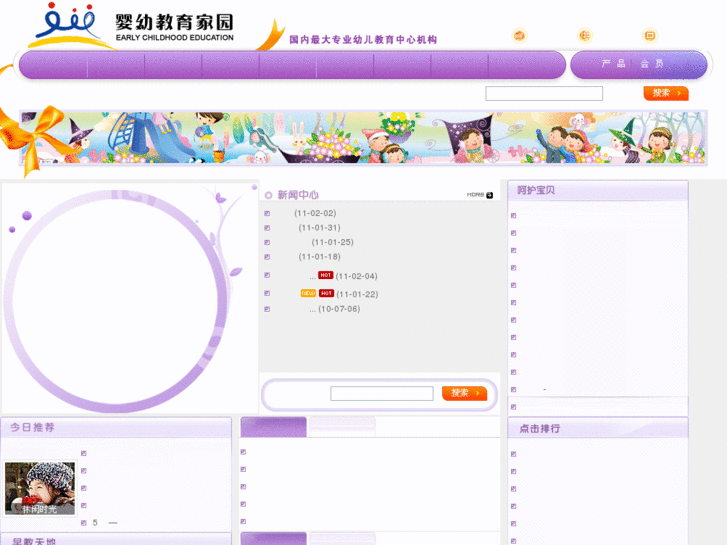Viewport: 727px width, 545px height.
Task: Open the 会员 navigation item
Action: click(652, 64)
